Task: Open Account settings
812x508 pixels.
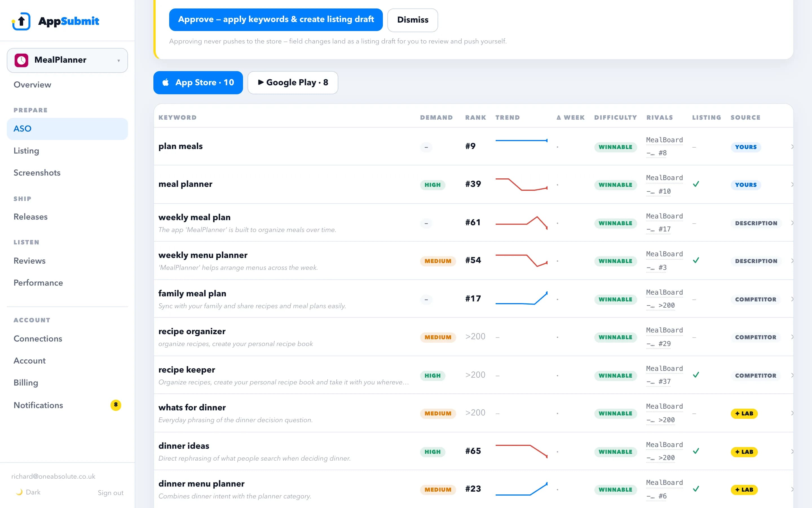Action: pyautogui.click(x=67, y=360)
